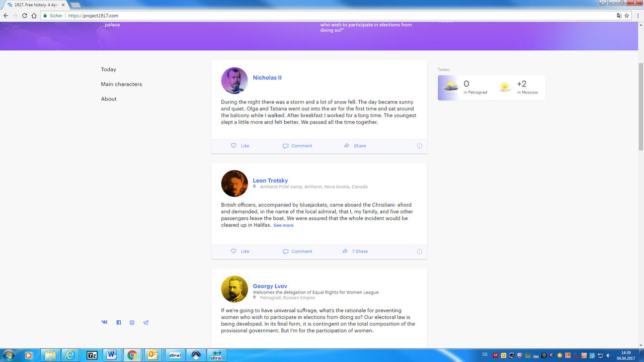Image resolution: width=644 pixels, height=362 pixels.
Task: Go back in the browser
Action: (x=6, y=16)
